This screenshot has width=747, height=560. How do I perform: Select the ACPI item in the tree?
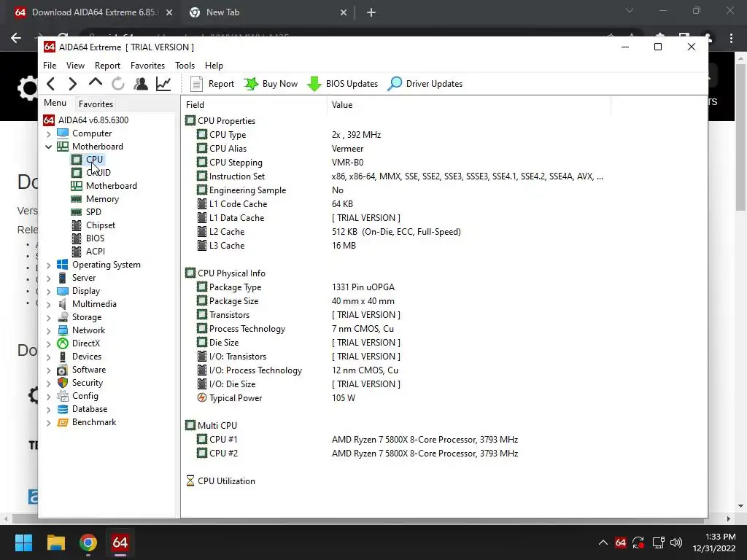pos(88,252)
